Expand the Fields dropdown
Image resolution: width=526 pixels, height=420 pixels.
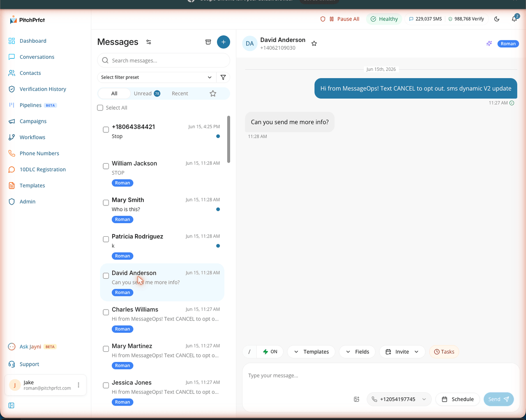357,352
